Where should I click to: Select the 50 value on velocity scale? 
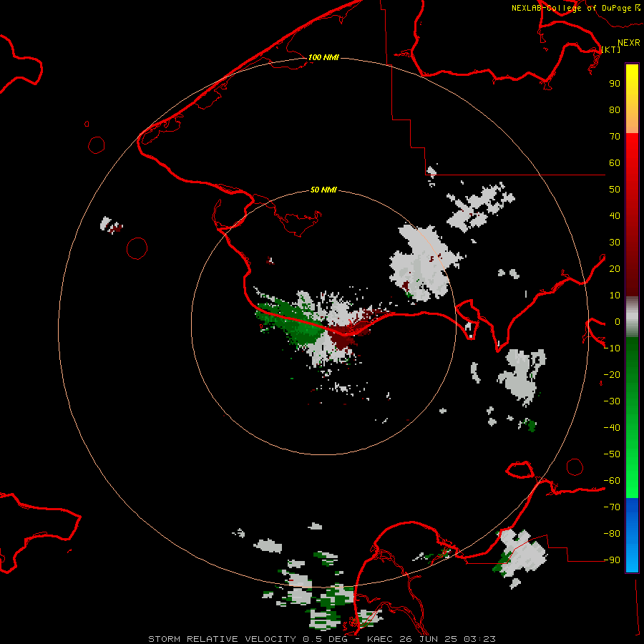615,190
